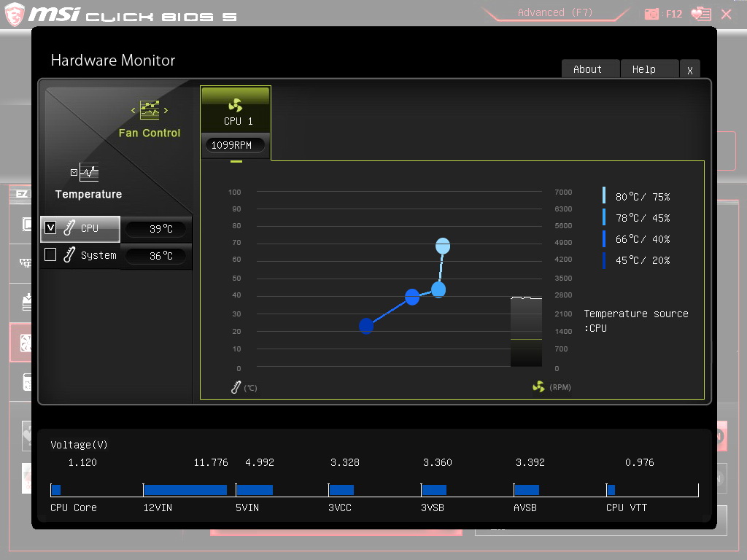The width and height of the screenshot is (747, 560).
Task: Click the 3VCC voltage bar
Action: click(341, 489)
